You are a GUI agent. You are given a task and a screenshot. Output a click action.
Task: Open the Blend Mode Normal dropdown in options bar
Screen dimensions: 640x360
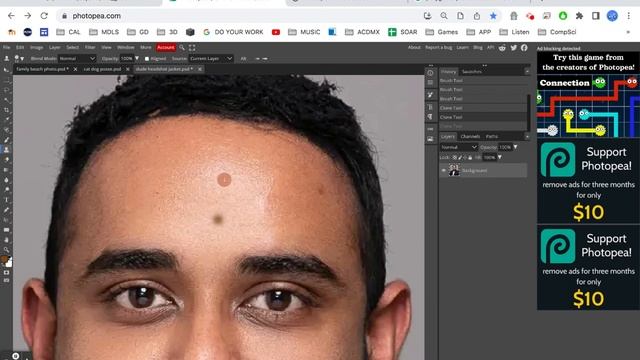coord(77,59)
